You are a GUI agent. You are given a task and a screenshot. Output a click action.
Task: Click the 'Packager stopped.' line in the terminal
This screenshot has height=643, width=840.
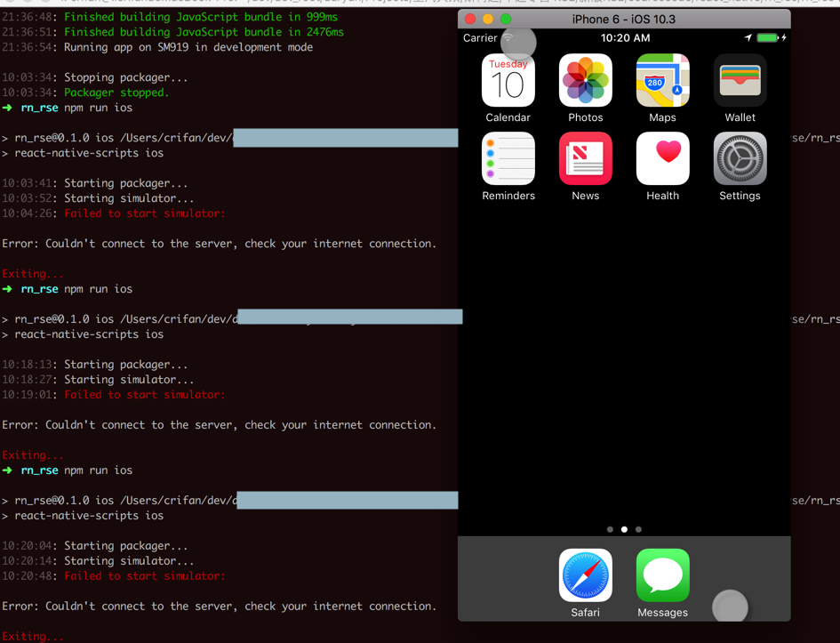(x=85, y=92)
